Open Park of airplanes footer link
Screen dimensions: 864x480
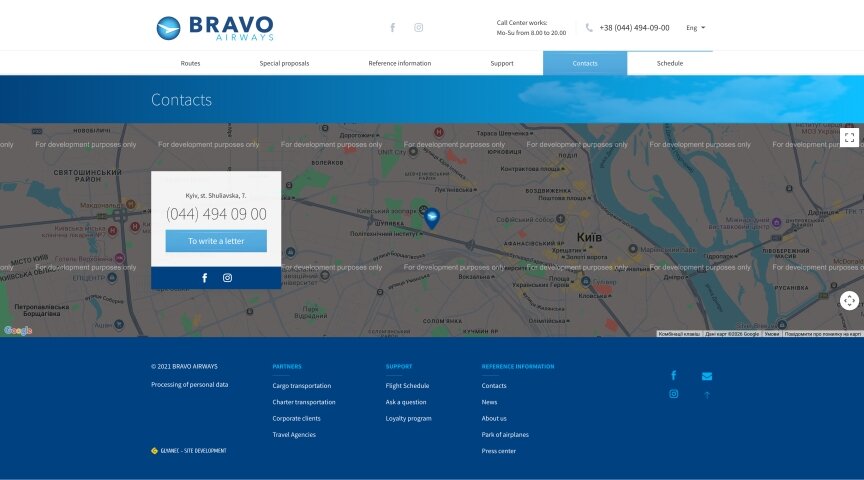[505, 435]
